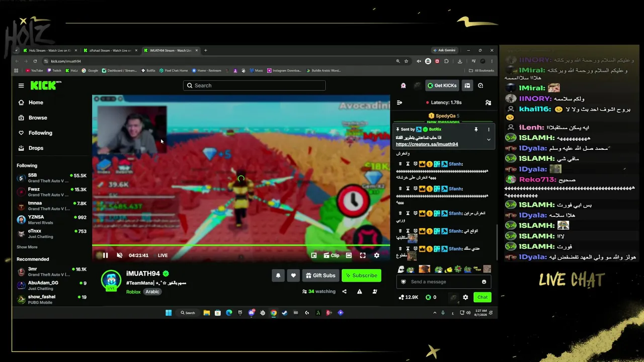The height and width of the screenshot is (362, 644).
Task: Click the Windows taskbar Search box
Action: pos(188,313)
